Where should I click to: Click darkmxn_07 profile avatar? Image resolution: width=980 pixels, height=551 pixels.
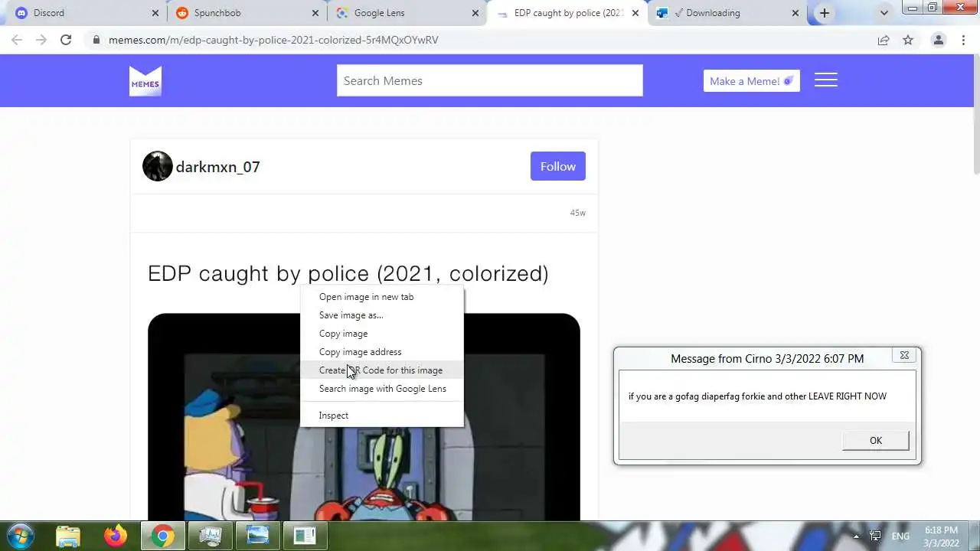coord(158,166)
